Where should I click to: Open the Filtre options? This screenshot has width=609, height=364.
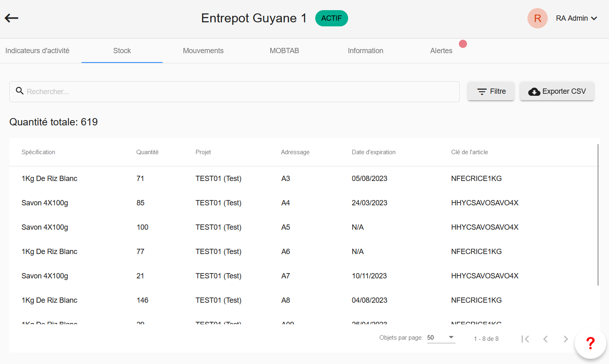491,91
